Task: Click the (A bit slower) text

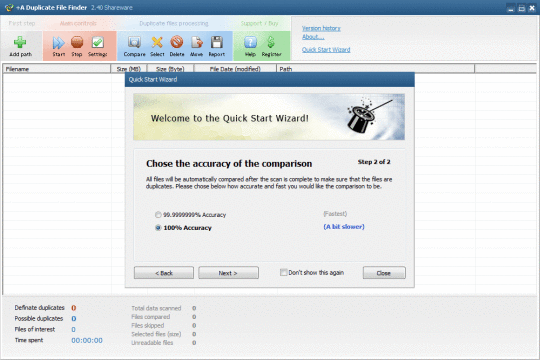Action: (344, 227)
